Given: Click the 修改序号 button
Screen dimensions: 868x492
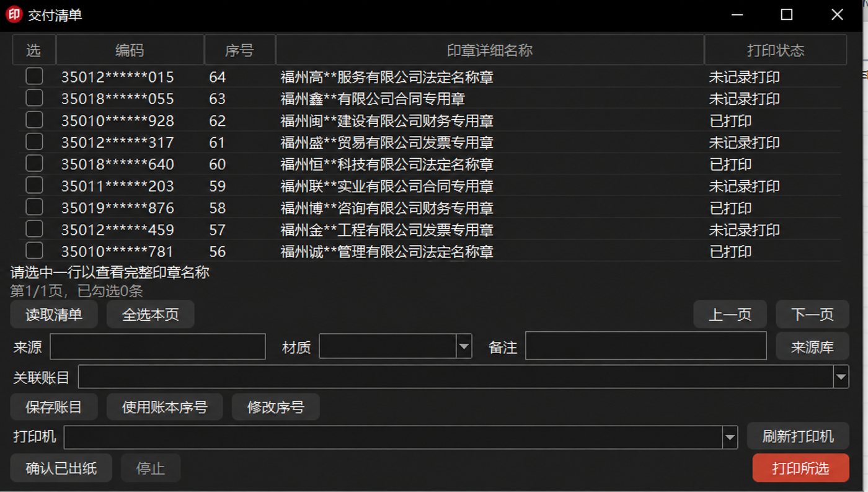Looking at the screenshot, I should 276,407.
